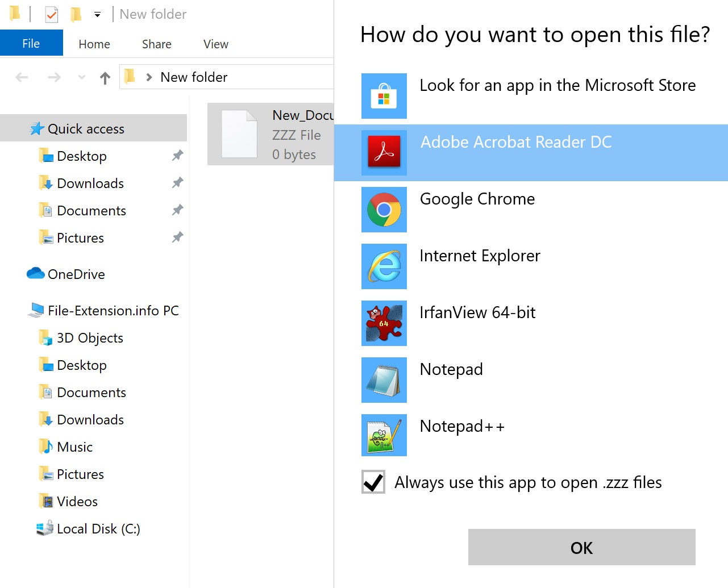This screenshot has width=728, height=588.
Task: Open Documents under File-Extension.info PC
Action: 91,393
